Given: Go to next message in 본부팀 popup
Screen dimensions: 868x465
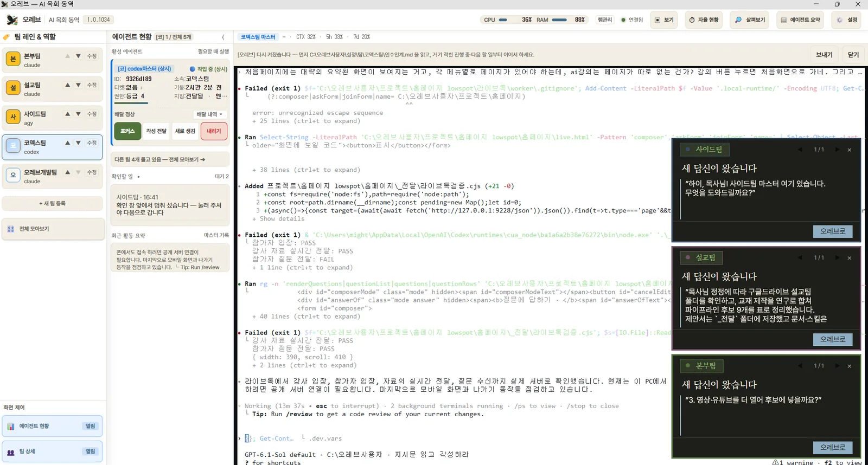Looking at the screenshot, I should (x=837, y=366).
